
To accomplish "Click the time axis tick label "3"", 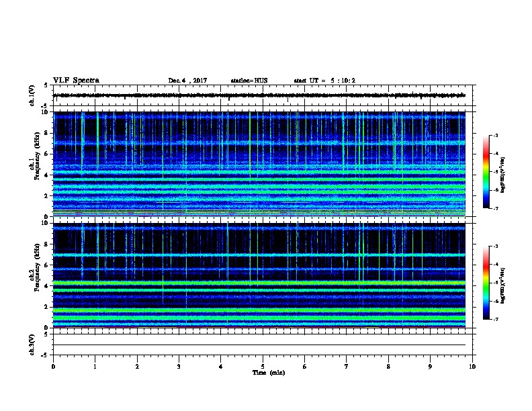I will tap(179, 367).
